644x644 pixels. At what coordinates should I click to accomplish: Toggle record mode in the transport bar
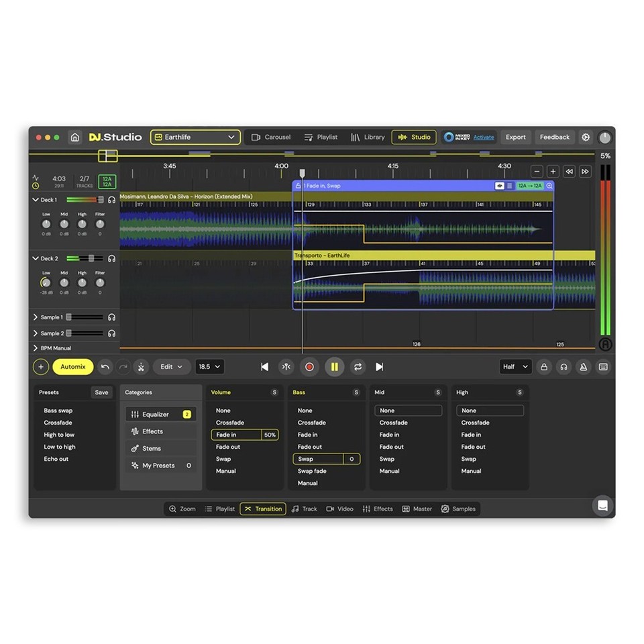(x=309, y=367)
